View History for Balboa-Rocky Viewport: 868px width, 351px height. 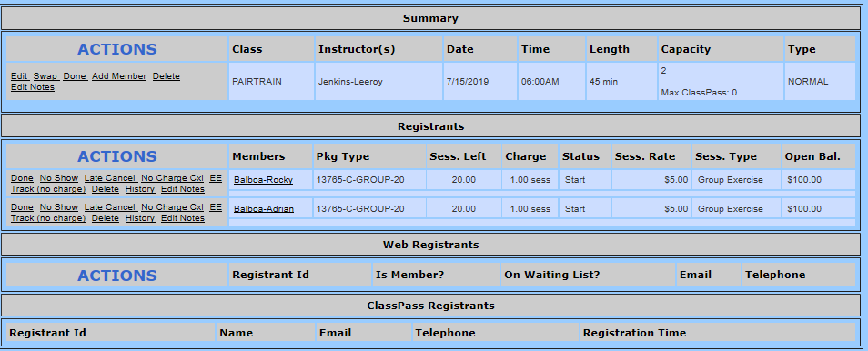[140, 189]
